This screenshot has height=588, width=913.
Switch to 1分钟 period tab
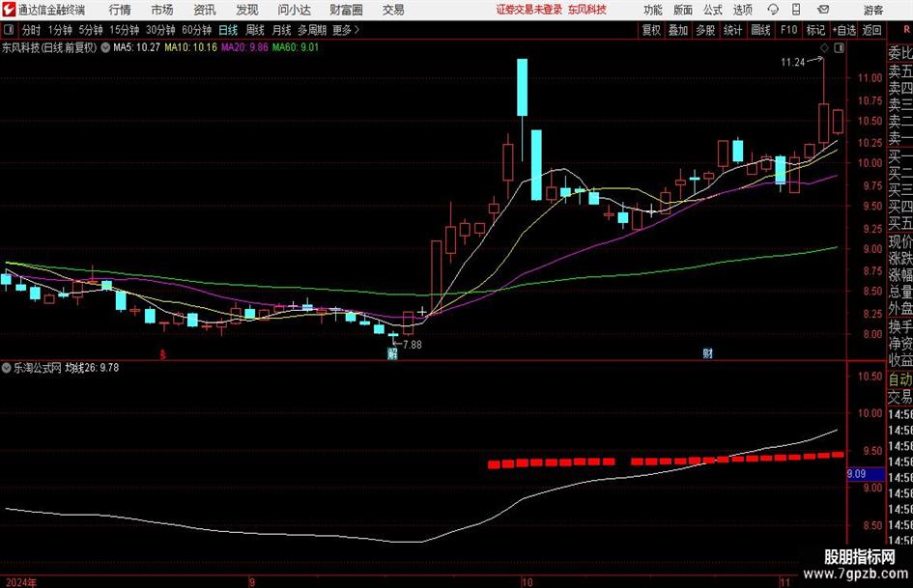coord(59,30)
